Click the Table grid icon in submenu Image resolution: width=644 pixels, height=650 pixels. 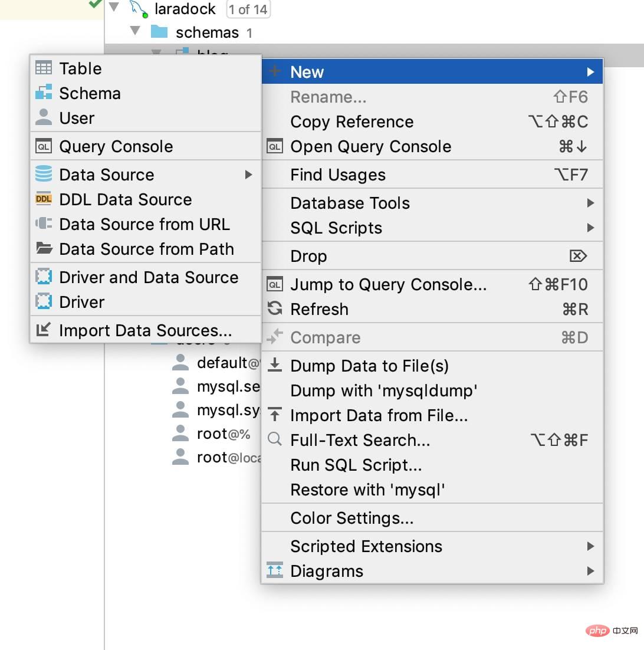(x=44, y=68)
